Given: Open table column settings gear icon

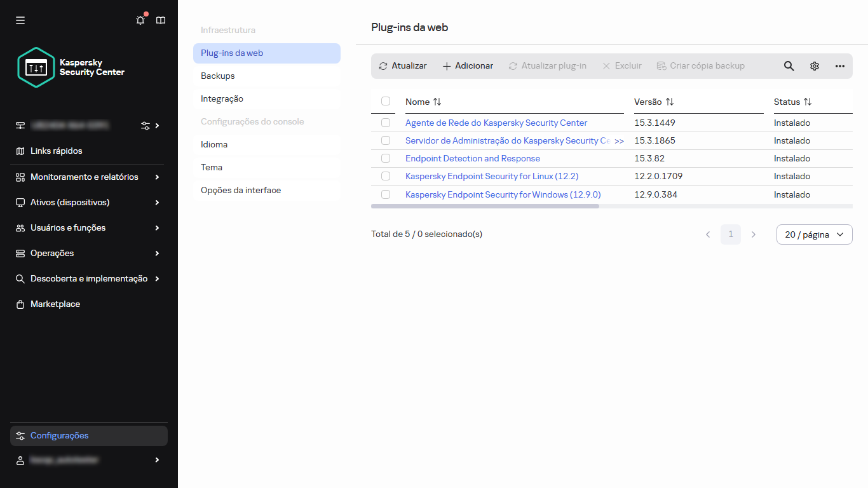Looking at the screenshot, I should (814, 66).
